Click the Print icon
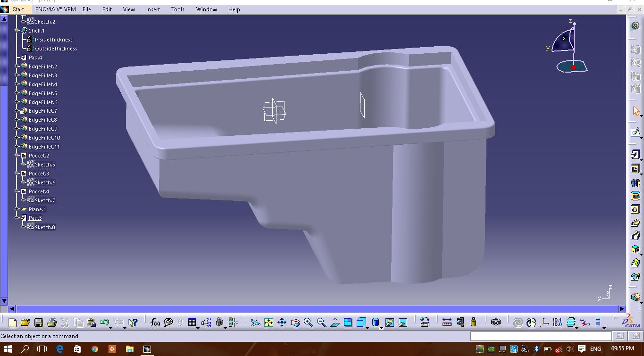The height and width of the screenshot is (356, 644). click(52, 323)
